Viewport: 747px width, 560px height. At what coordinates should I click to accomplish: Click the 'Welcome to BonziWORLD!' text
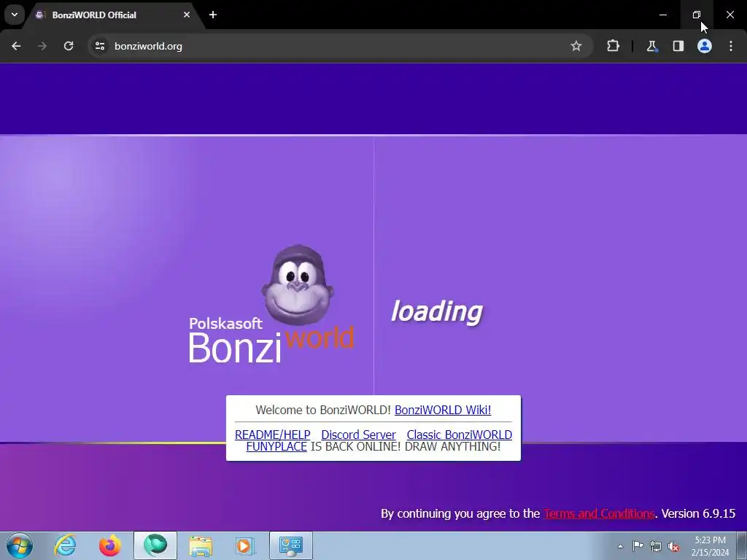coord(323,410)
